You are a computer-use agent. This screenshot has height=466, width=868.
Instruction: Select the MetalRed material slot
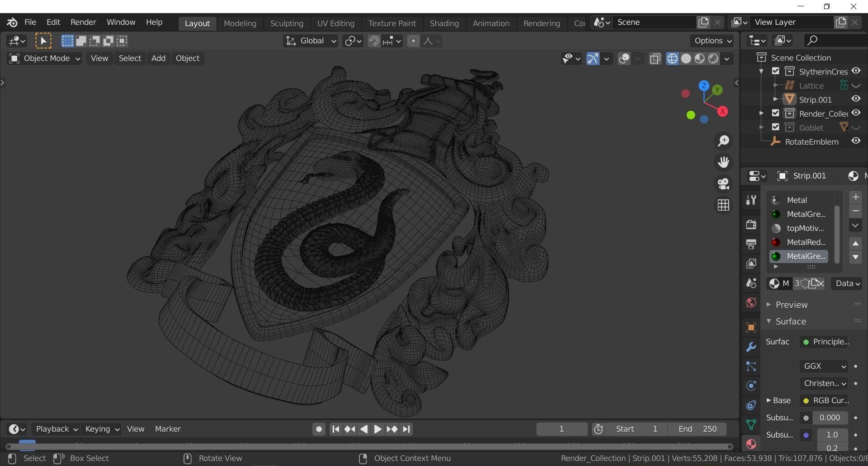coord(799,242)
